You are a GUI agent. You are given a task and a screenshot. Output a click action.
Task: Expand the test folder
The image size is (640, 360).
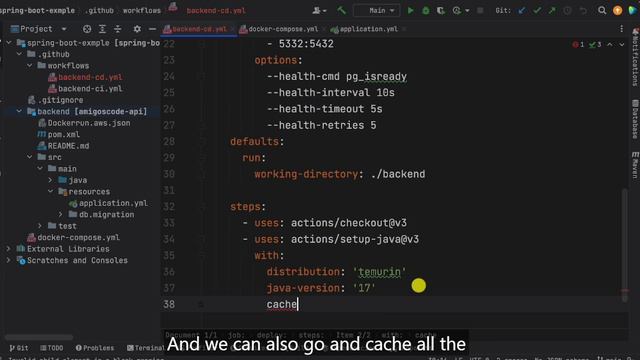pyautogui.click(x=40, y=226)
